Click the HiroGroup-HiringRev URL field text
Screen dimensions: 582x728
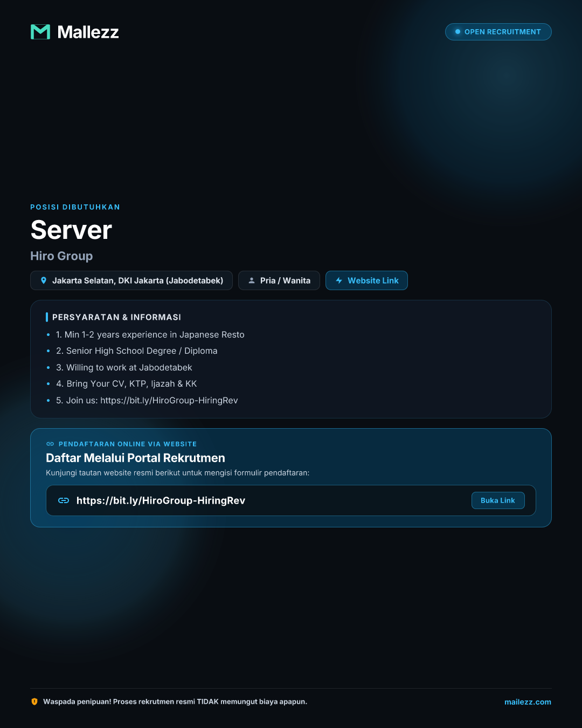(x=161, y=500)
